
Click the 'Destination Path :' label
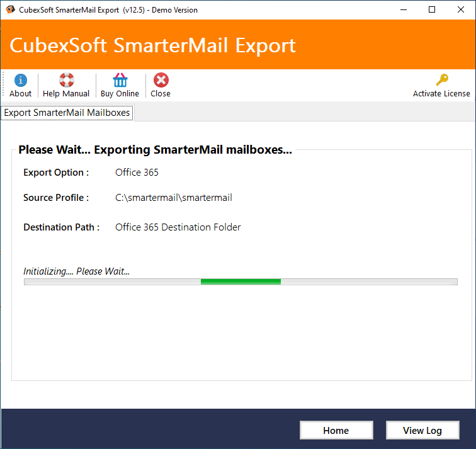point(62,227)
